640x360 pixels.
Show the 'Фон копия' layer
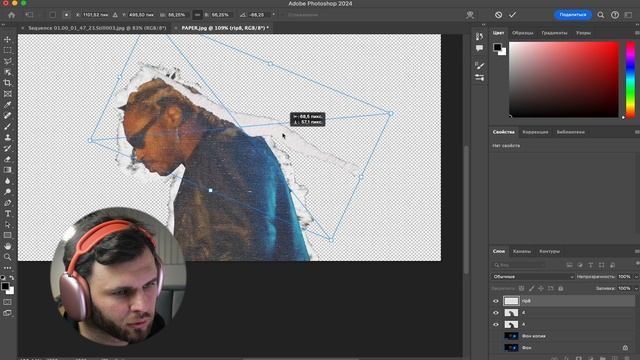[496, 336]
